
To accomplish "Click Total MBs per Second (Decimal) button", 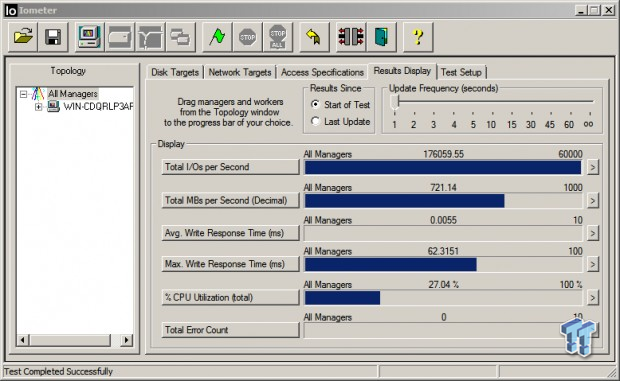I will point(230,200).
